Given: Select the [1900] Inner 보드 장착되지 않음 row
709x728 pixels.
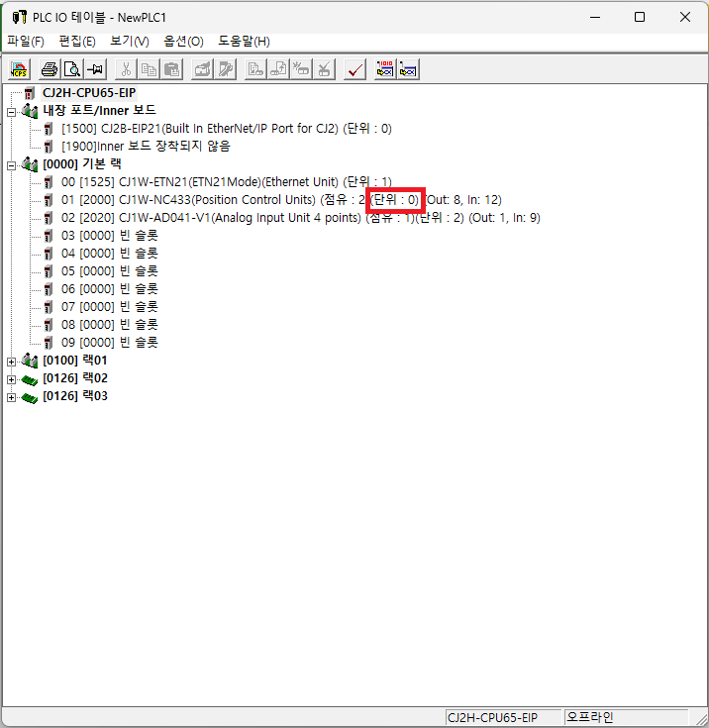Looking at the screenshot, I should (x=146, y=147).
